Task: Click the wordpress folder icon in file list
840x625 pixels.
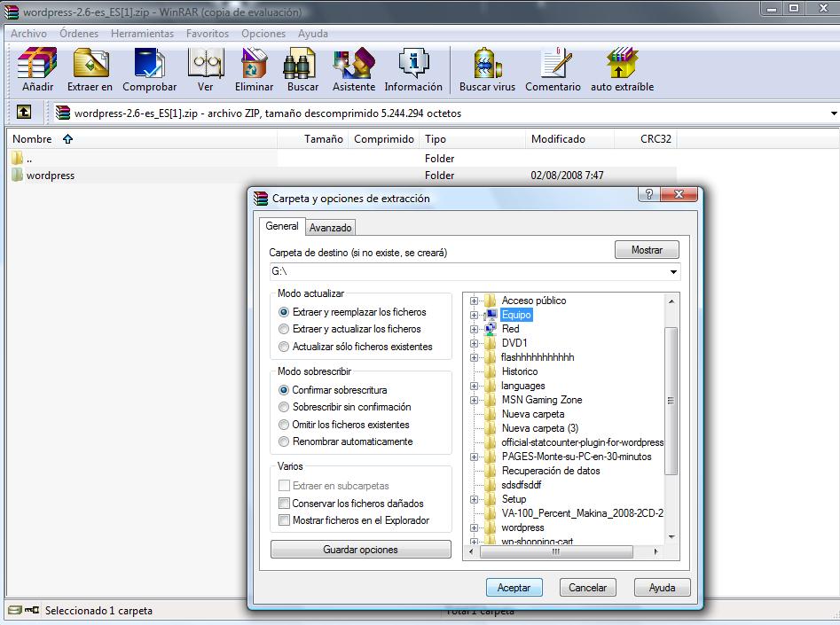Action: [17, 175]
